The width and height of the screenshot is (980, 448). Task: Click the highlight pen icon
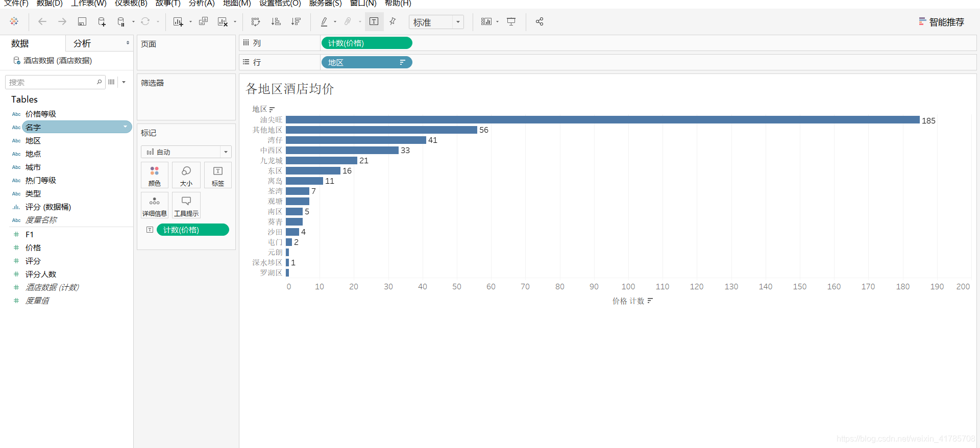pos(324,21)
